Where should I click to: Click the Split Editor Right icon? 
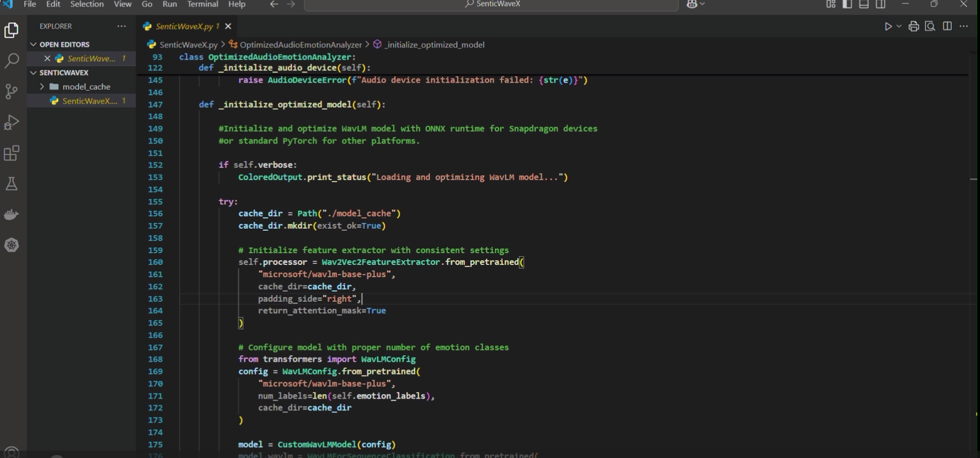947,26
